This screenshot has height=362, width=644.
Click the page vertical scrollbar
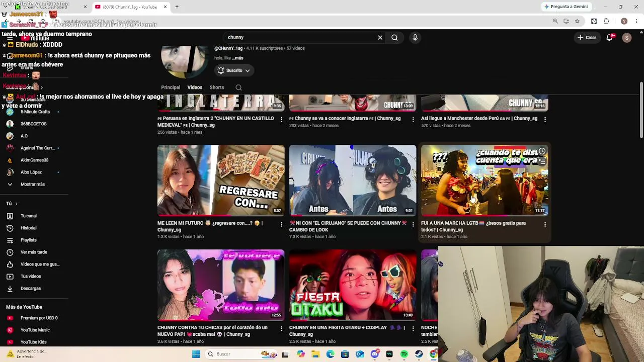(641, 110)
